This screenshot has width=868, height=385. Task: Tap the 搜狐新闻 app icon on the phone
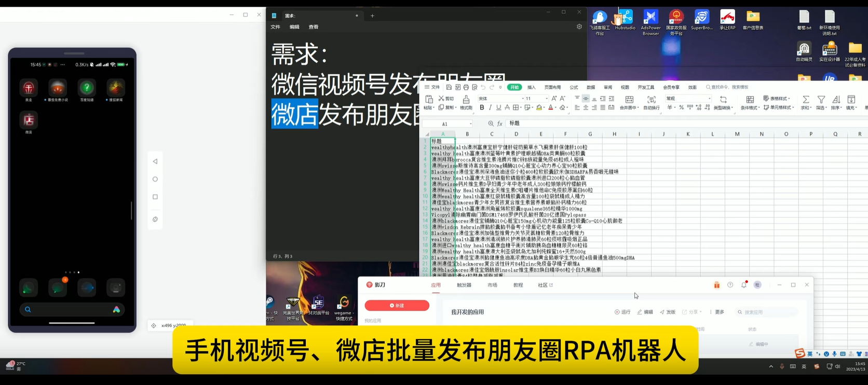(x=115, y=88)
